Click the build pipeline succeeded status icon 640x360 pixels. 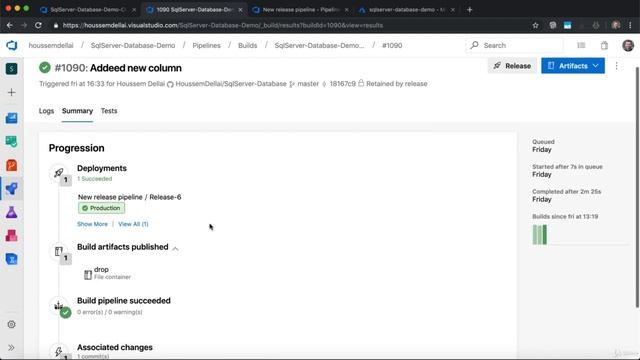tap(65, 313)
